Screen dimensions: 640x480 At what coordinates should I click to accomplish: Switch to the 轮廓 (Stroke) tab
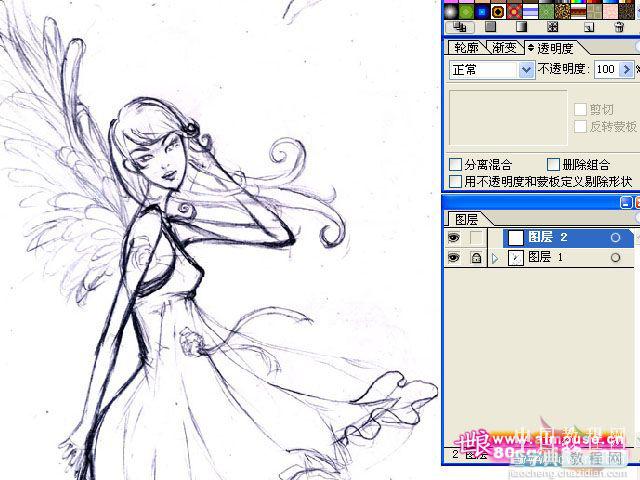[466, 48]
